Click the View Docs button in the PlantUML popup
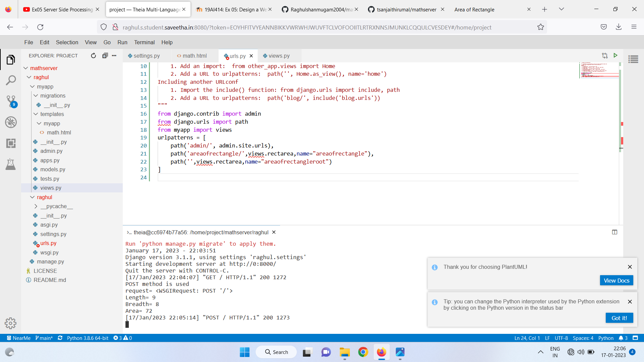This screenshot has width=644, height=362. [616, 280]
